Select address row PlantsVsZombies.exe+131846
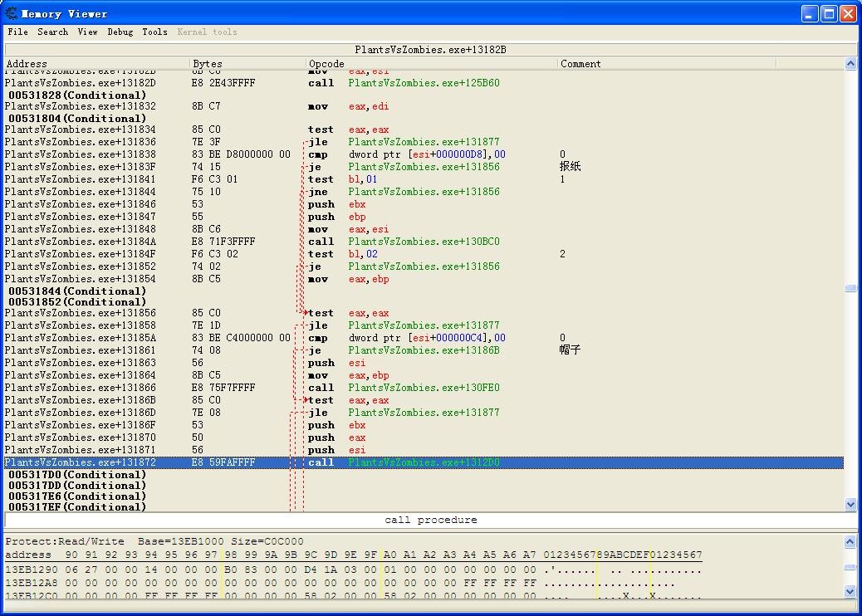The width and height of the screenshot is (862, 616). click(x=424, y=204)
